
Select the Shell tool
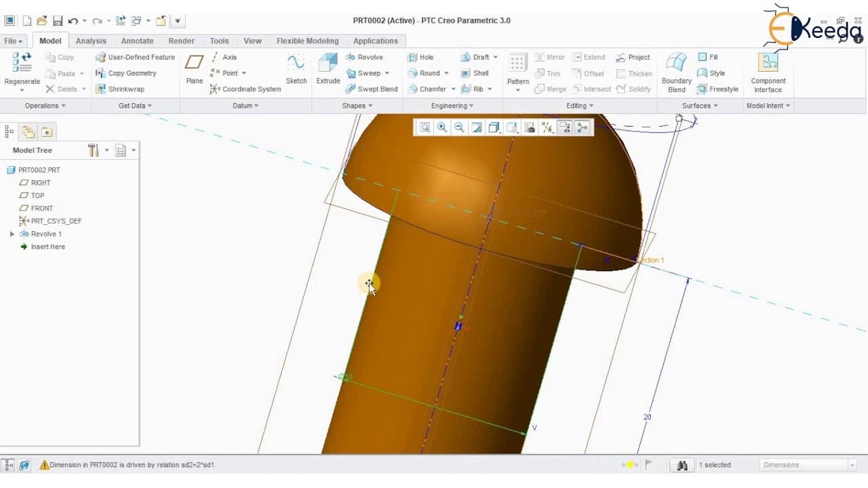click(475, 73)
